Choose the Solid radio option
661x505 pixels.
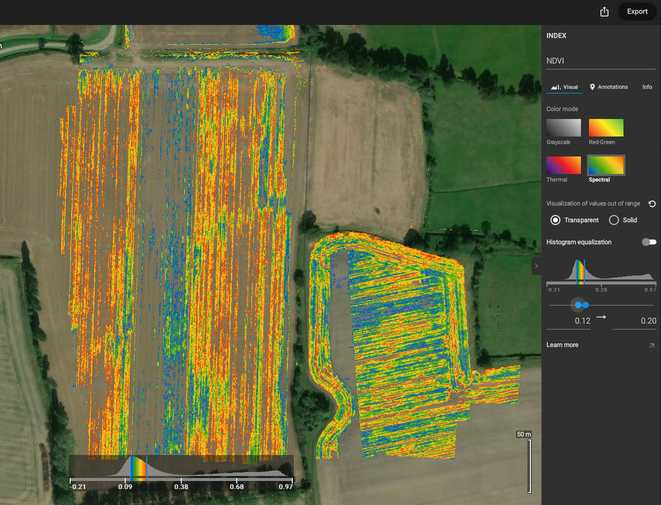(614, 220)
